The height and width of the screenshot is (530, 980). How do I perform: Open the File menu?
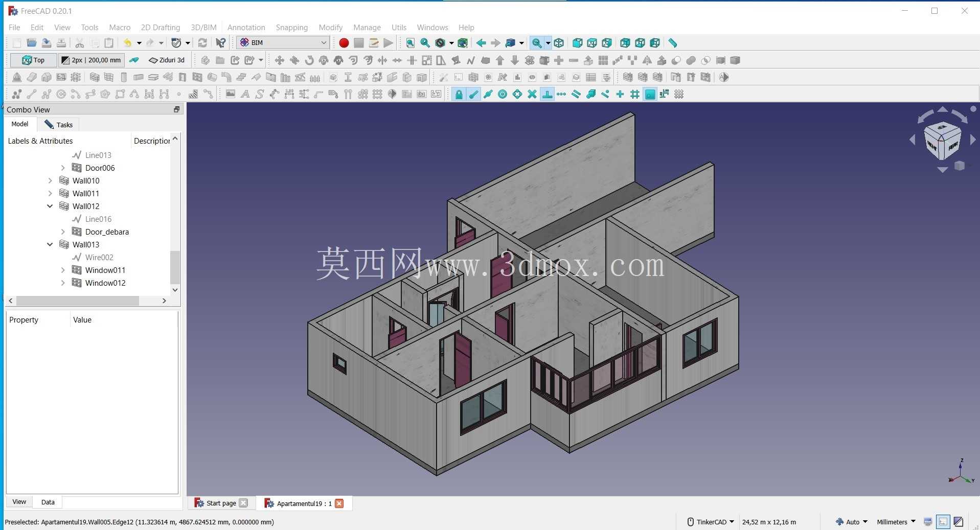(14, 27)
